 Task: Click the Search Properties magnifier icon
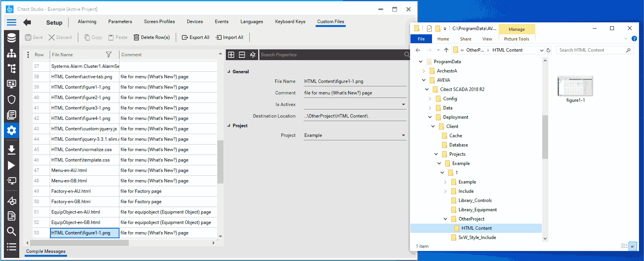(x=407, y=55)
